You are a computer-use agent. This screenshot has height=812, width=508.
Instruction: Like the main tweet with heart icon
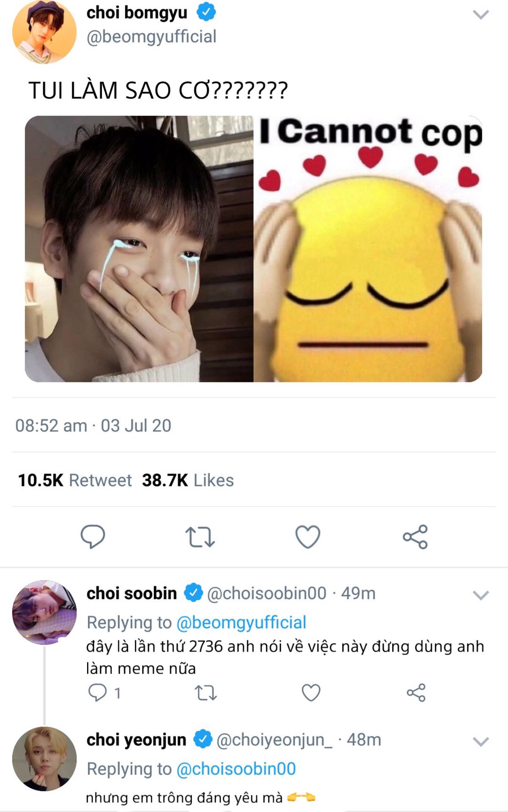307,537
